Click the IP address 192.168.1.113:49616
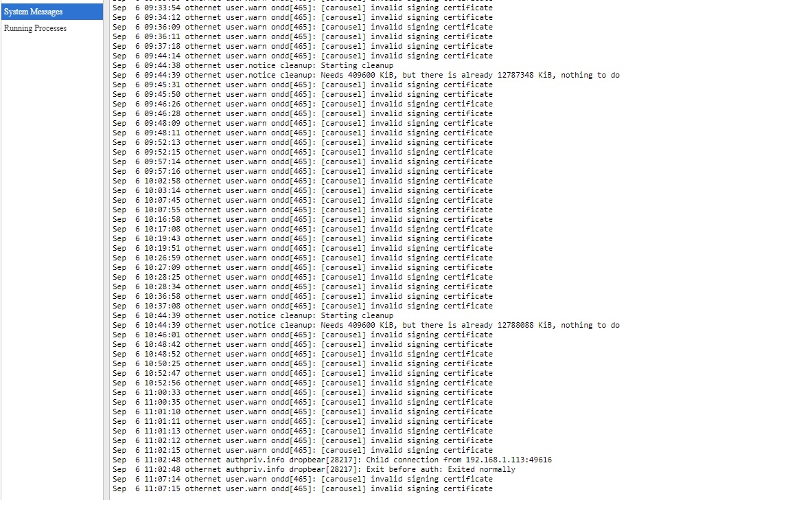Screen dimensions: 812x507 [x=509, y=460]
